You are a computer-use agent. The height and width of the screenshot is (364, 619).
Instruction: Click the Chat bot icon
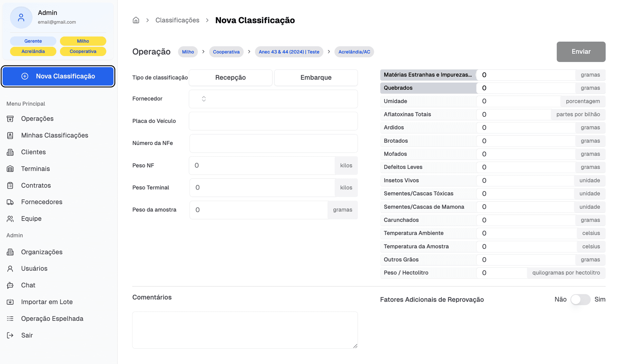10,285
